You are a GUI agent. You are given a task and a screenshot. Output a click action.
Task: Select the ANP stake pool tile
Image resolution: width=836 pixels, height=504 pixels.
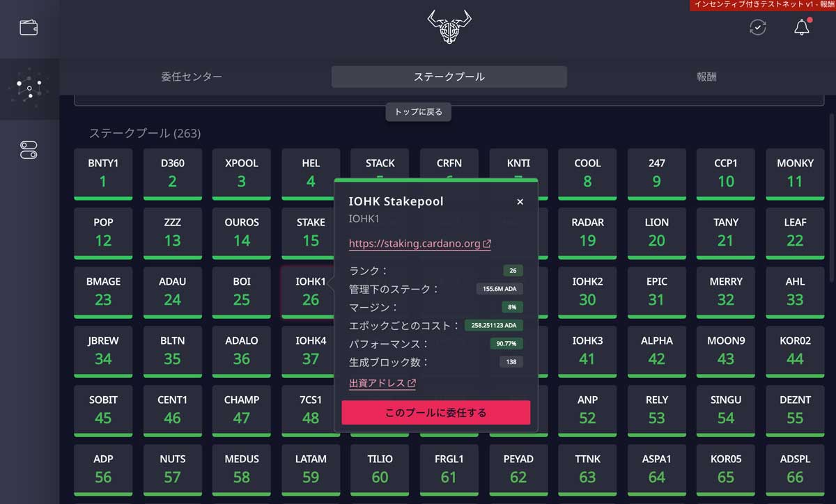click(587, 411)
